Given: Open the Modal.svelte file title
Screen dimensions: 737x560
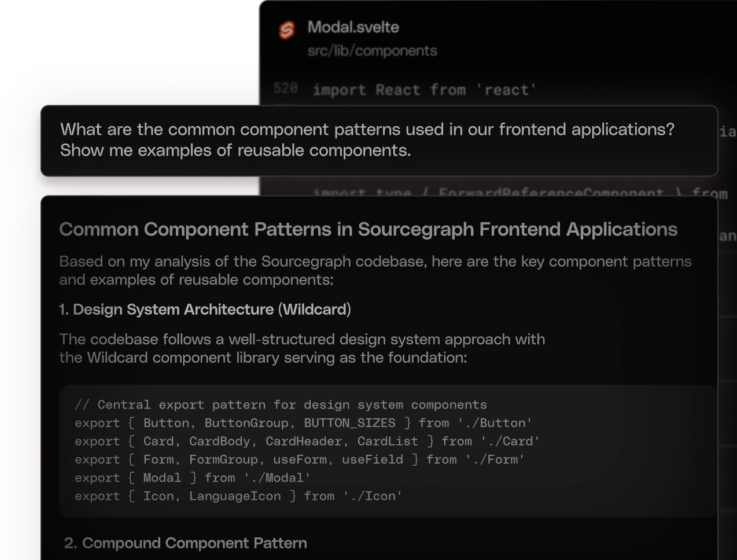Looking at the screenshot, I should click(x=353, y=27).
